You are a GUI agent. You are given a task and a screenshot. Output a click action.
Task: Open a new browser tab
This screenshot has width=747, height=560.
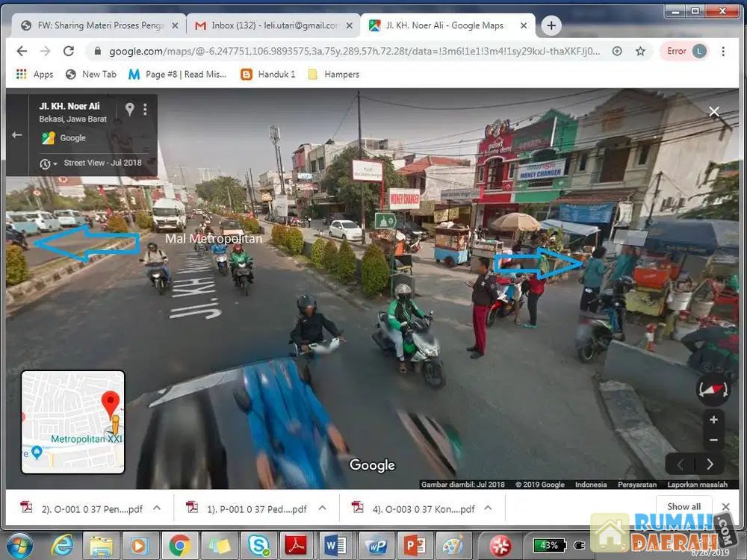551,25
